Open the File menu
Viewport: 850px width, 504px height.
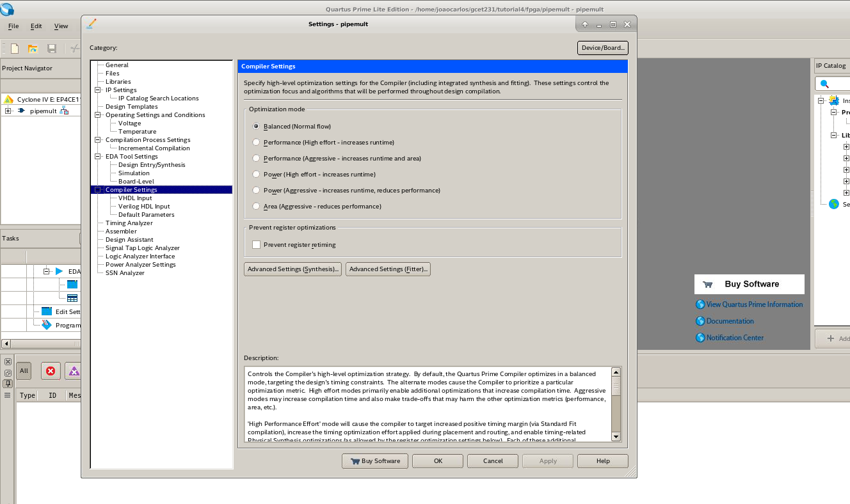coord(13,26)
